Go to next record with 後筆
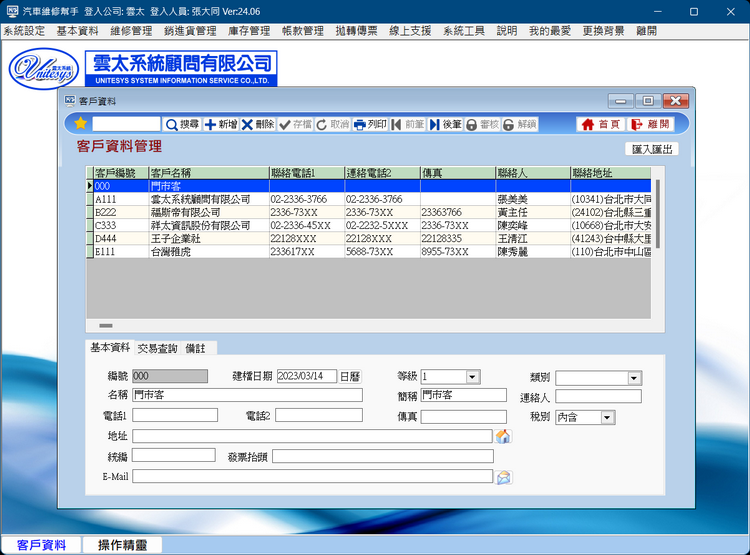 (x=445, y=124)
